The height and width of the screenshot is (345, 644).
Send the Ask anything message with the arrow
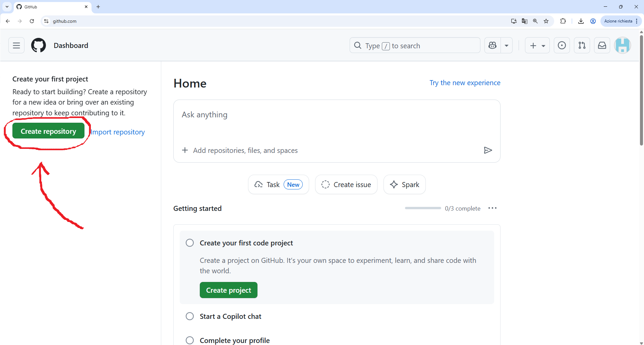(488, 150)
